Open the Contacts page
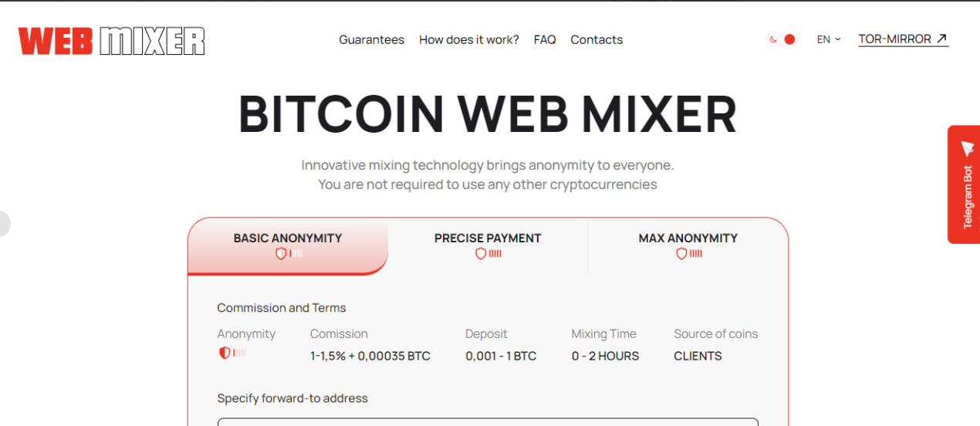This screenshot has width=980, height=426. 596,39
